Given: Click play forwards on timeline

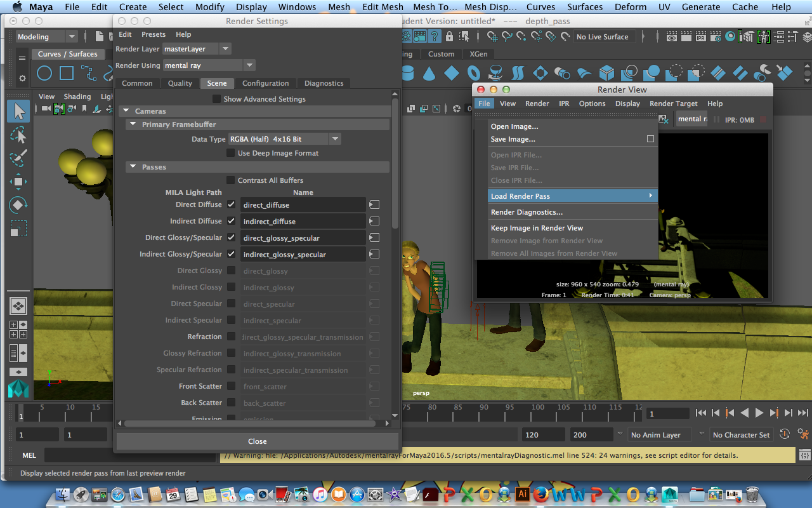Looking at the screenshot, I should click(x=759, y=413).
